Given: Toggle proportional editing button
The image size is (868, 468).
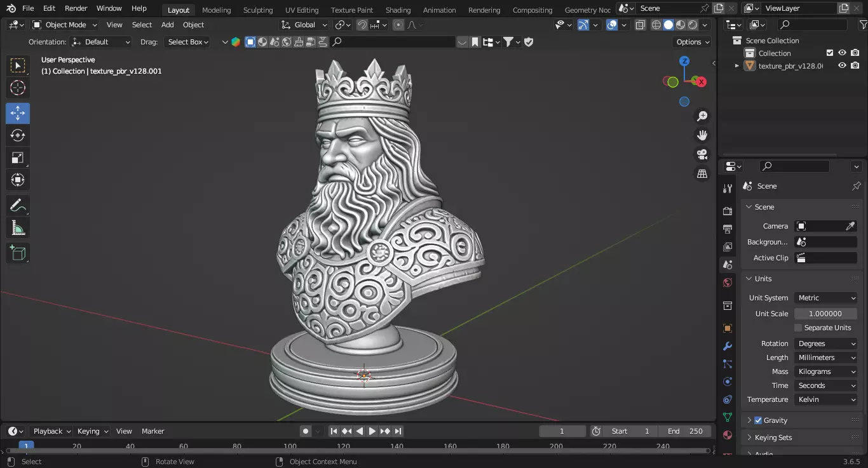Looking at the screenshot, I should coord(398,25).
